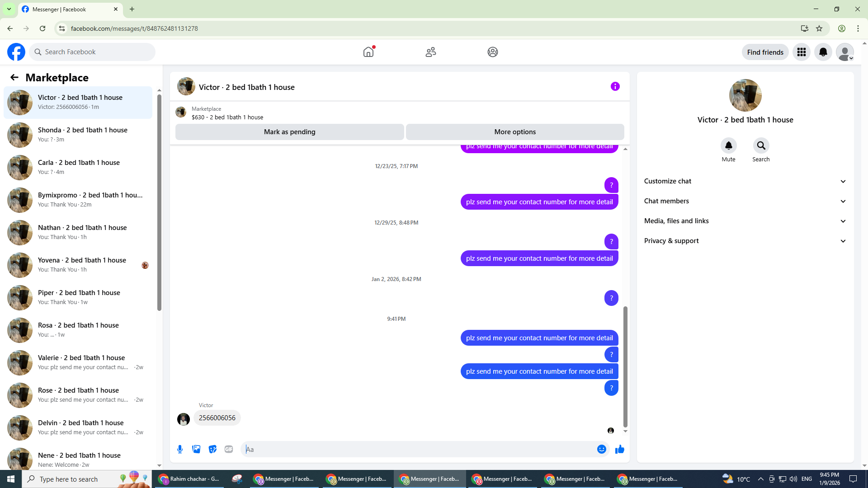Search within the conversation
The height and width of the screenshot is (488, 868).
761,146
